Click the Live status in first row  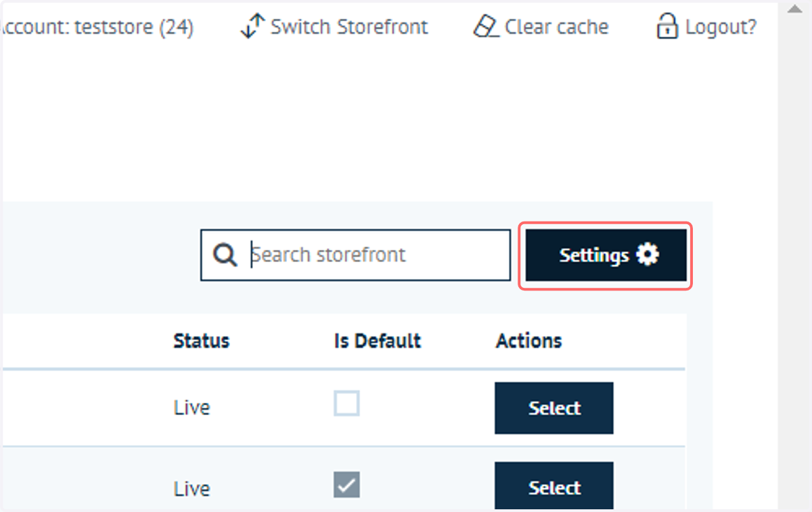[191, 408]
